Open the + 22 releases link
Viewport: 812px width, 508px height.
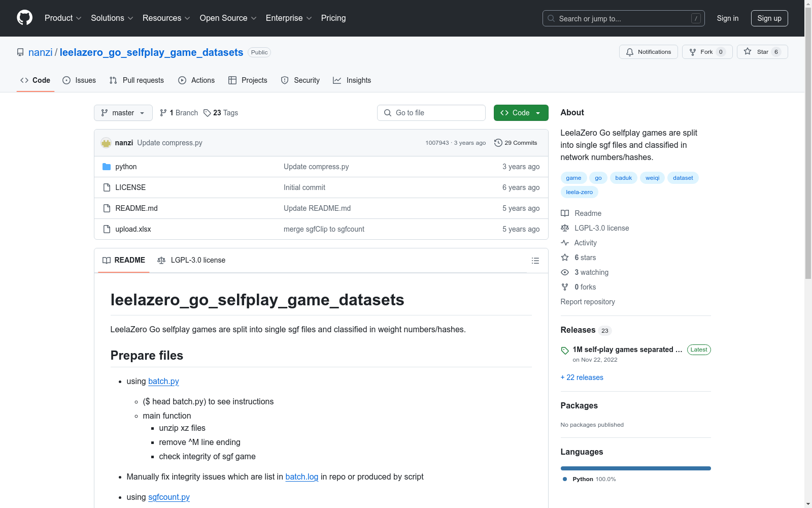582,377
